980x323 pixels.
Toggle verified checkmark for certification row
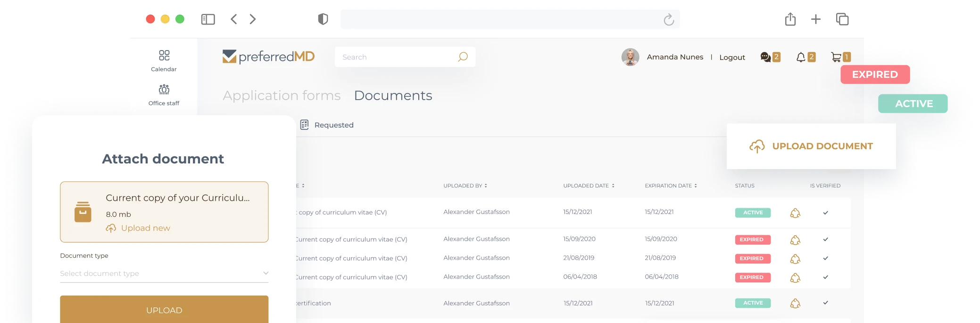click(825, 303)
